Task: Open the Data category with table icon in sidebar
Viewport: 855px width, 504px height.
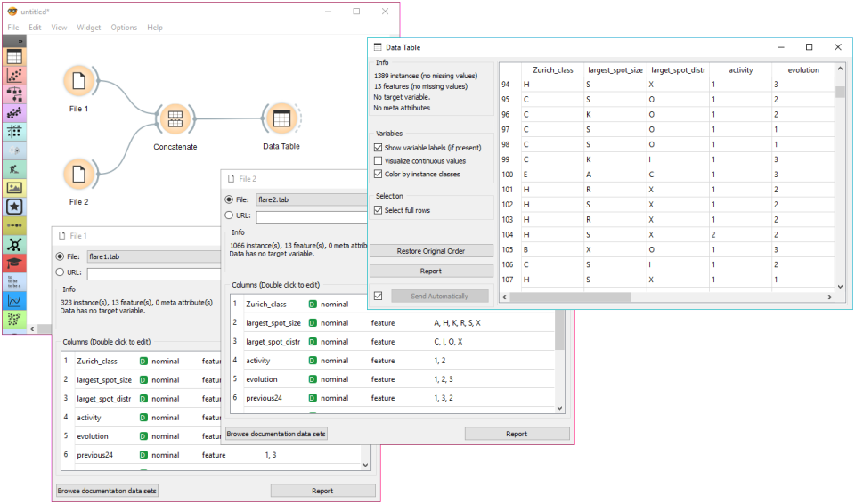Action: (x=14, y=57)
